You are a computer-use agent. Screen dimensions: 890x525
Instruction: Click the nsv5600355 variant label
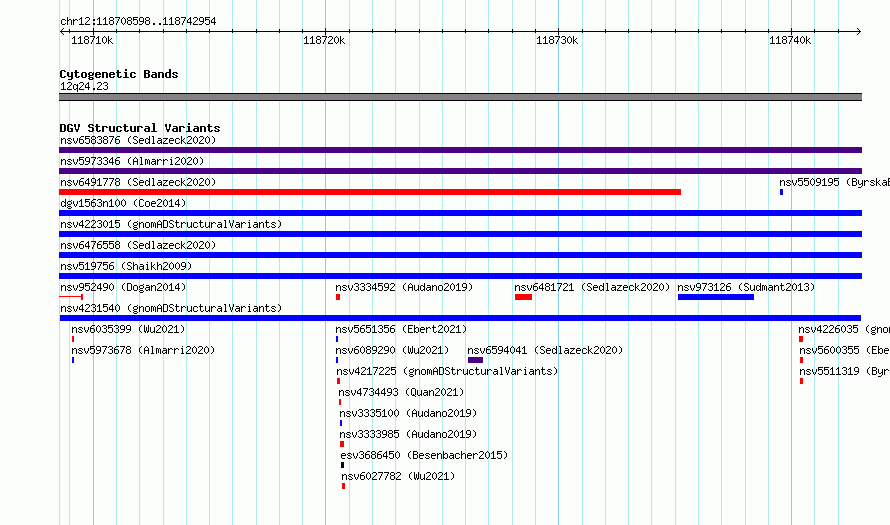pyautogui.click(x=845, y=350)
